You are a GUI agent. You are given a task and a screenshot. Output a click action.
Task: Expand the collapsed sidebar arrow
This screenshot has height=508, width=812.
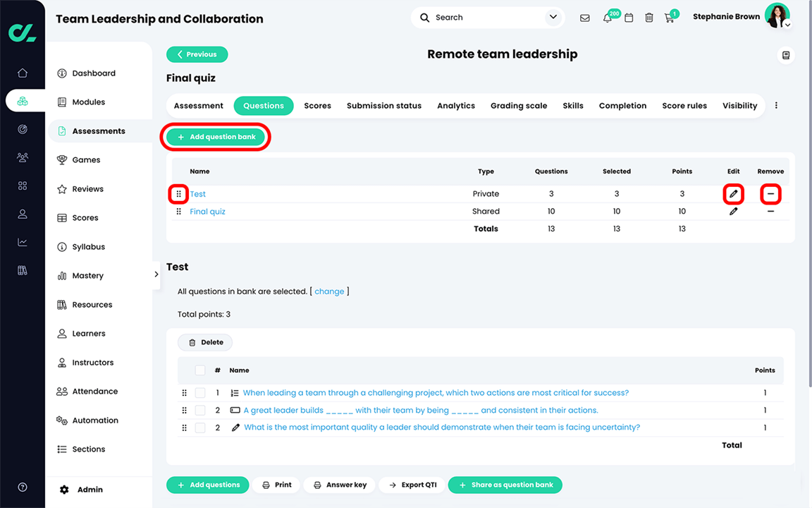coord(156,274)
